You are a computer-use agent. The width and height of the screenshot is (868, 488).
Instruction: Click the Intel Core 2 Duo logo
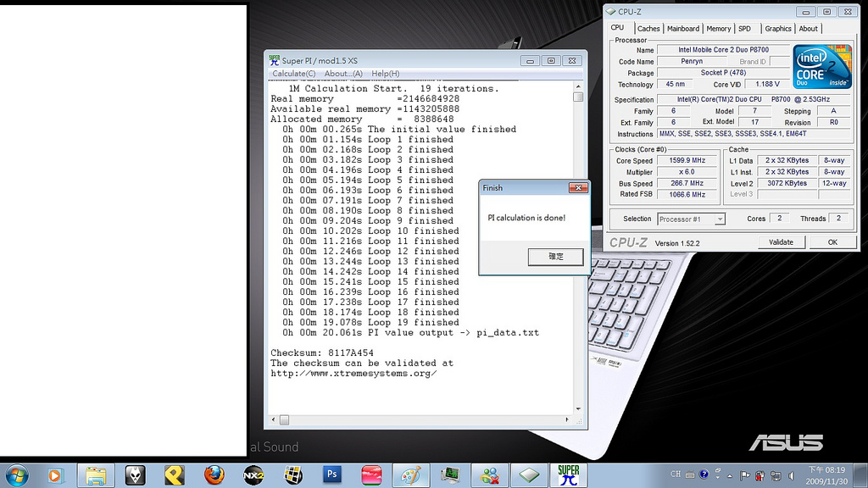click(x=822, y=67)
